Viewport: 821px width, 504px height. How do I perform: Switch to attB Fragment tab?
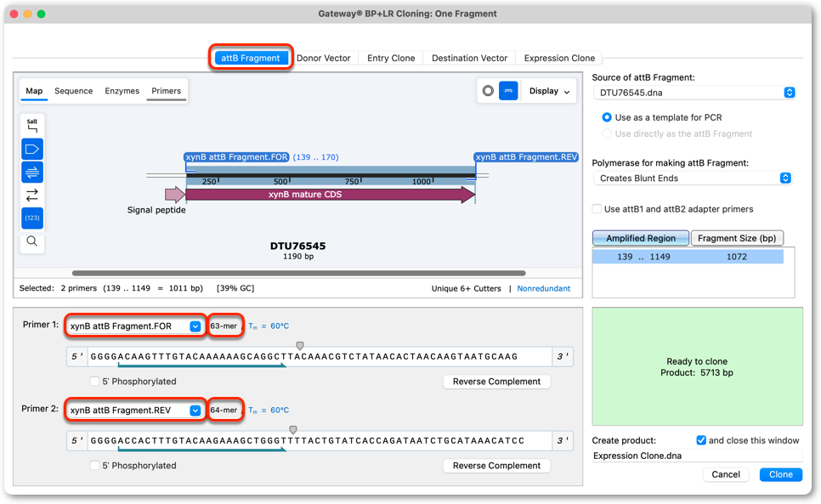250,58
